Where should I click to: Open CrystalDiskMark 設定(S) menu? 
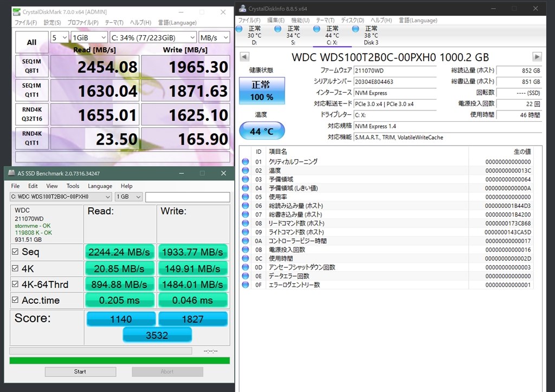pyautogui.click(x=53, y=23)
